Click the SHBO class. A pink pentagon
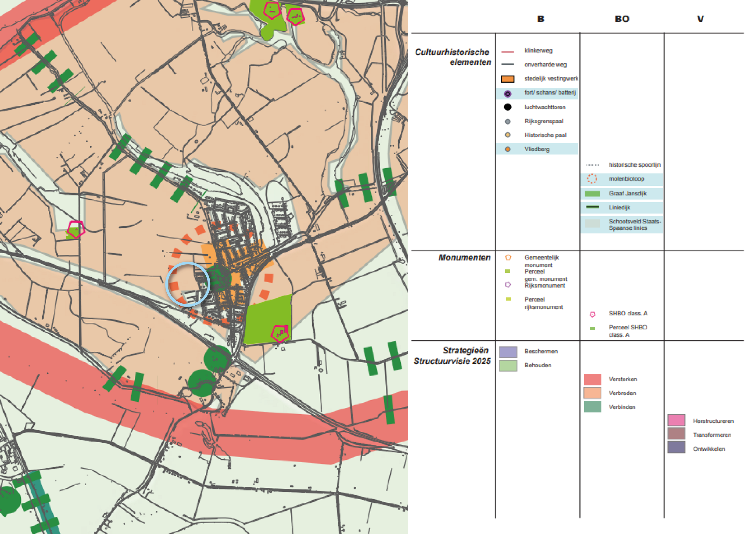Viewport: 756px width, 534px height. point(592,314)
